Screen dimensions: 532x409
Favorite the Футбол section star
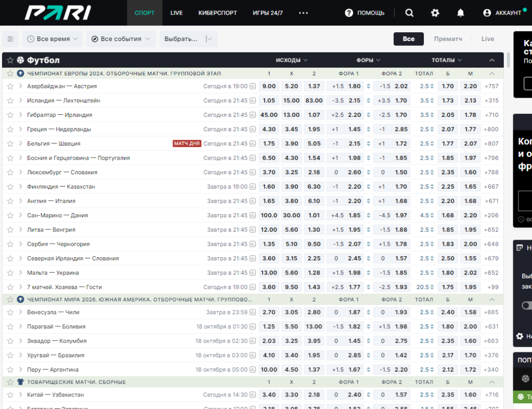[10, 60]
